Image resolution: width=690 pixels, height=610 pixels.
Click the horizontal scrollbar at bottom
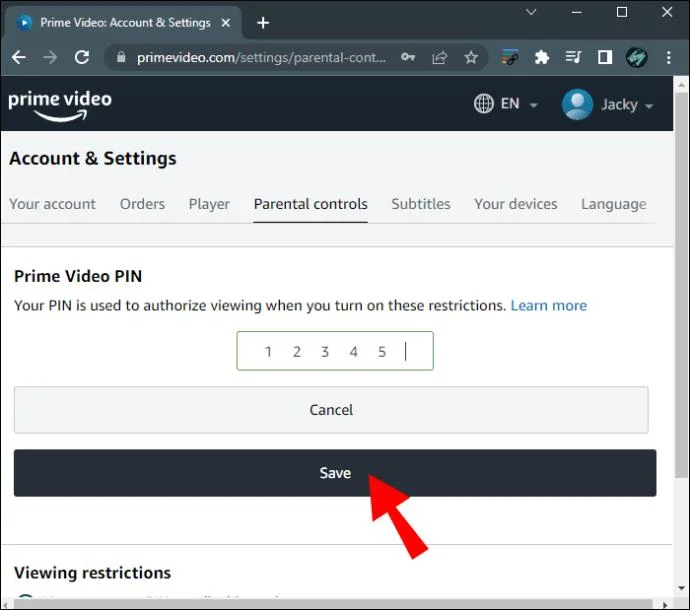click(x=333, y=604)
